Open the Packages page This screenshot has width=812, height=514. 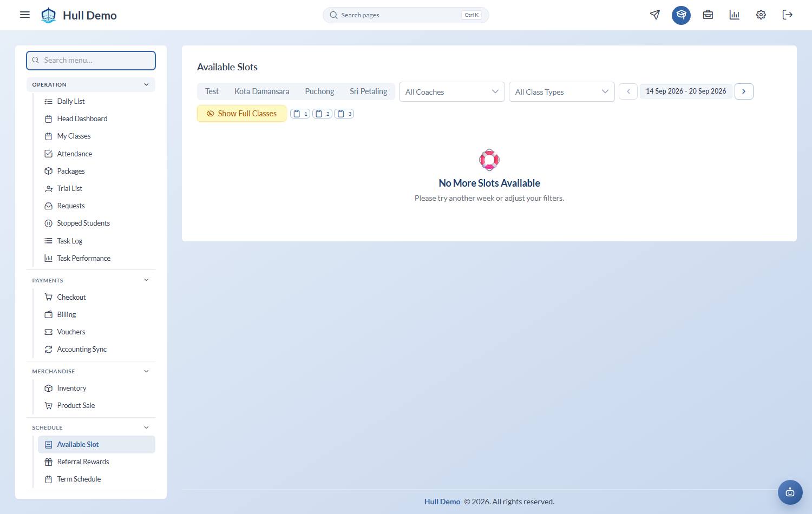(96, 171)
